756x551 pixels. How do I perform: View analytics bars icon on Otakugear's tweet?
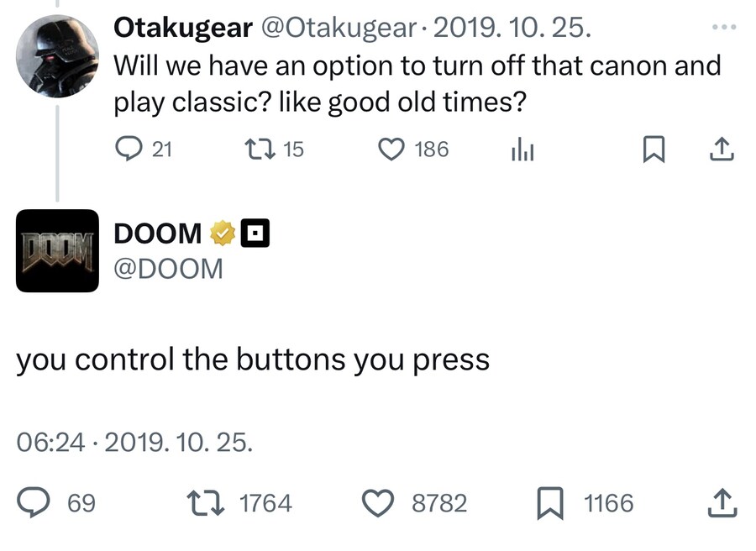click(522, 149)
